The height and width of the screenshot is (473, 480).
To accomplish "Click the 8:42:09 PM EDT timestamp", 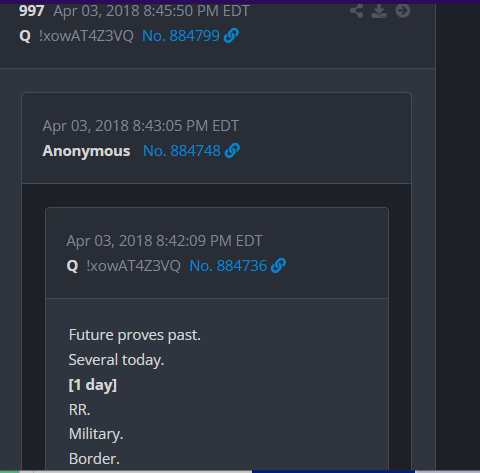I will (x=164, y=241).
